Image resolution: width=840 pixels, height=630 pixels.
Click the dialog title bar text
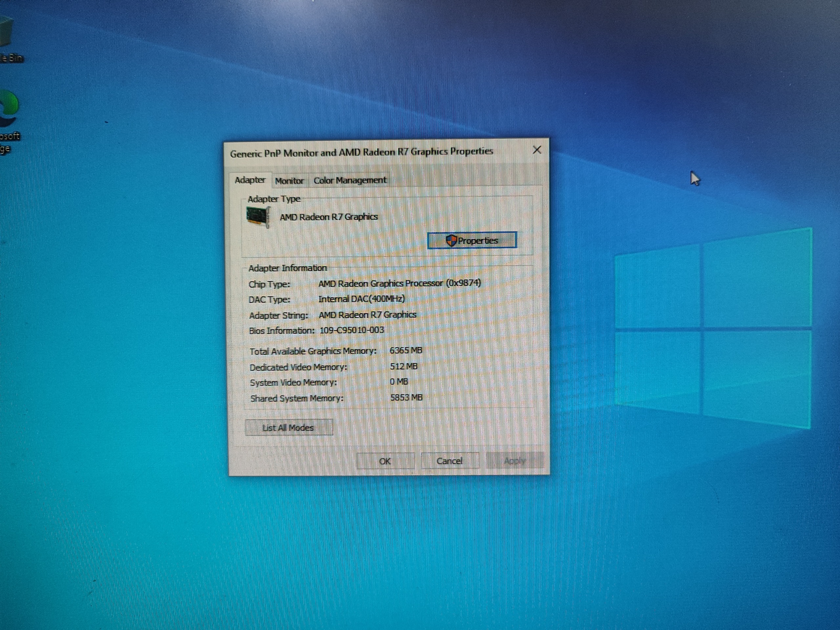point(362,153)
